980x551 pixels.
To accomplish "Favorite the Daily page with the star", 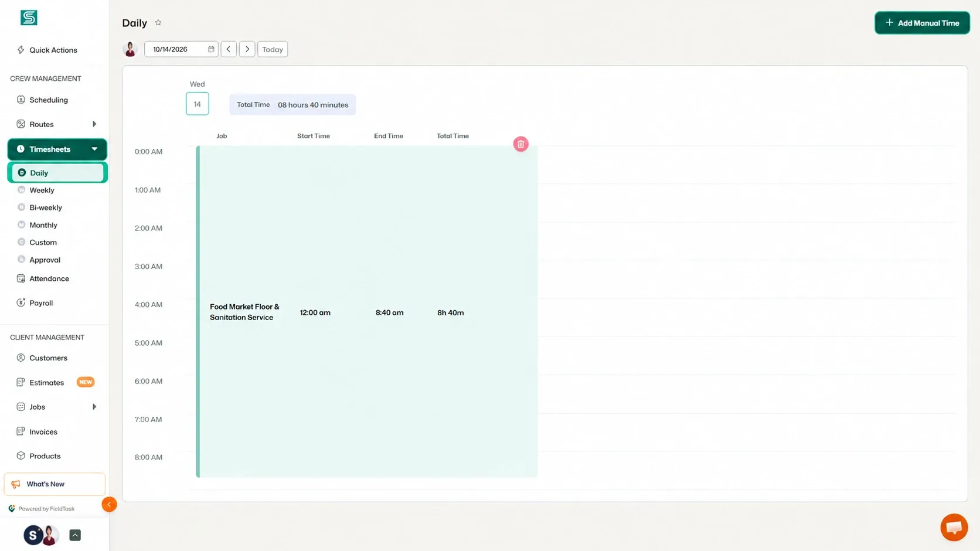I will pyautogui.click(x=158, y=23).
